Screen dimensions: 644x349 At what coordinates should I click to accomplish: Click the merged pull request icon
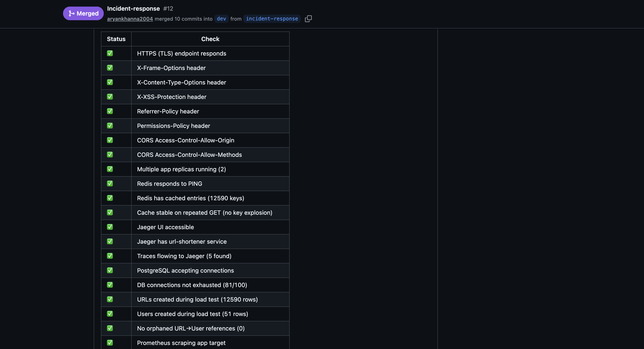pyautogui.click(x=71, y=13)
